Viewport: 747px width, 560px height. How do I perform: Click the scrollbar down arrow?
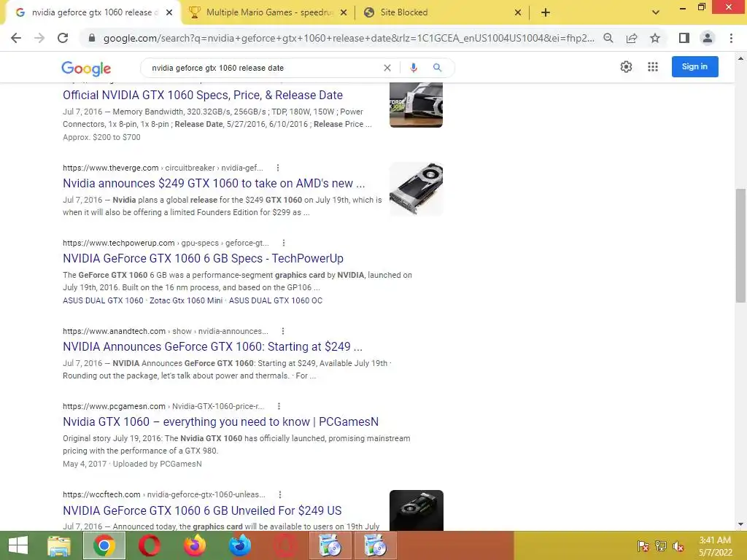740,525
